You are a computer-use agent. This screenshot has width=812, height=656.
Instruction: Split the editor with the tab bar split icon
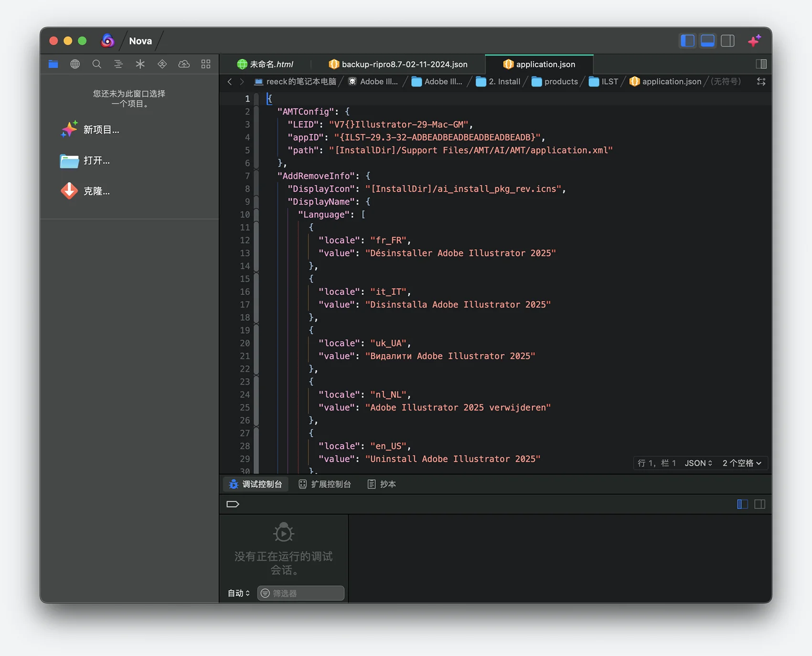[761, 64]
